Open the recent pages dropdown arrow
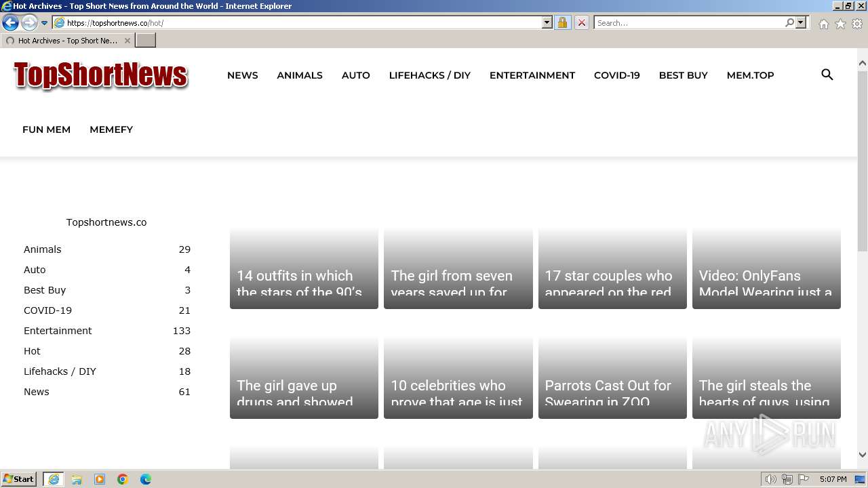The width and height of the screenshot is (868, 488). (45, 23)
